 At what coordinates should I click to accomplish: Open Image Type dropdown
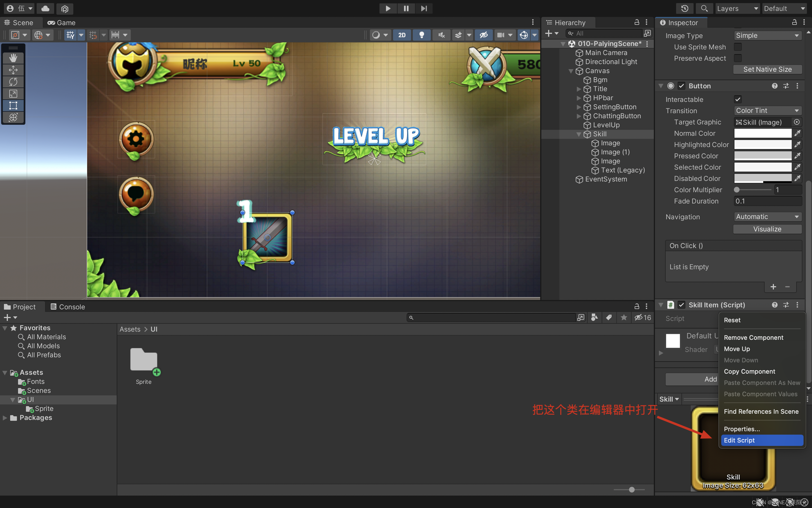tap(767, 36)
